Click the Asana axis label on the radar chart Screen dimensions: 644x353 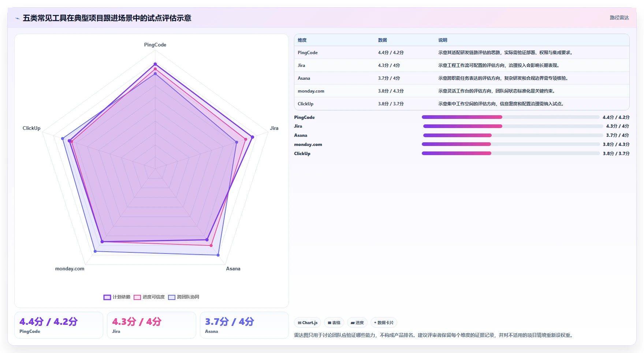coord(233,268)
